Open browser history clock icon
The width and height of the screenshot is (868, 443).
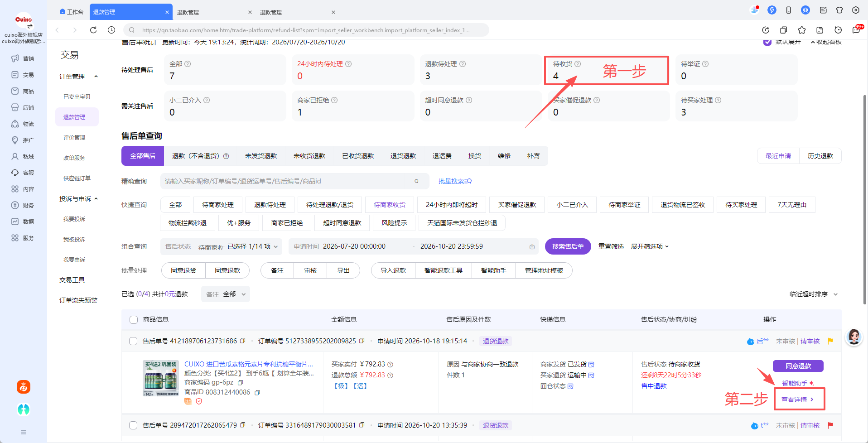pos(111,30)
